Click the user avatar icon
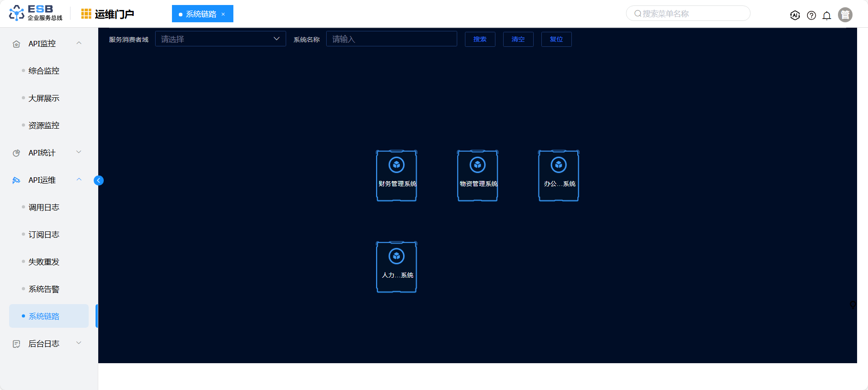Image resolution: width=868 pixels, height=390 pixels. (845, 15)
